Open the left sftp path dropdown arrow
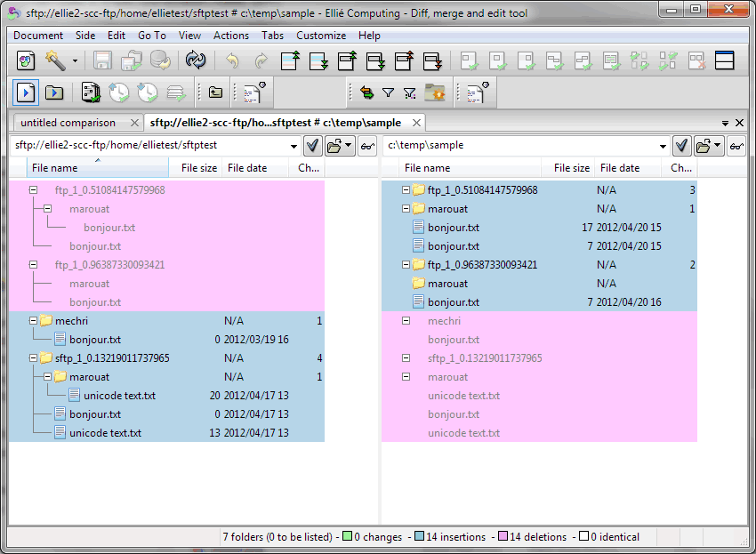The image size is (756, 554). 294,146
